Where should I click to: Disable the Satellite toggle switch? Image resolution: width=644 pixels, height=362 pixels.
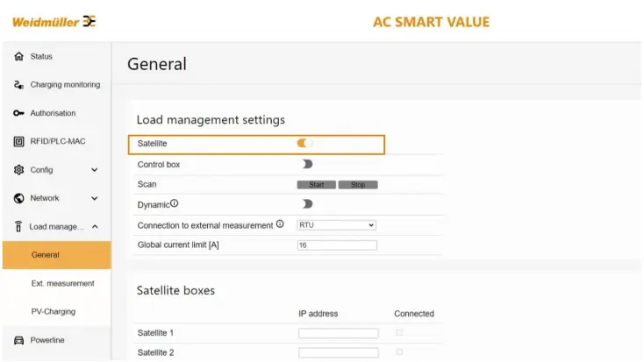305,143
